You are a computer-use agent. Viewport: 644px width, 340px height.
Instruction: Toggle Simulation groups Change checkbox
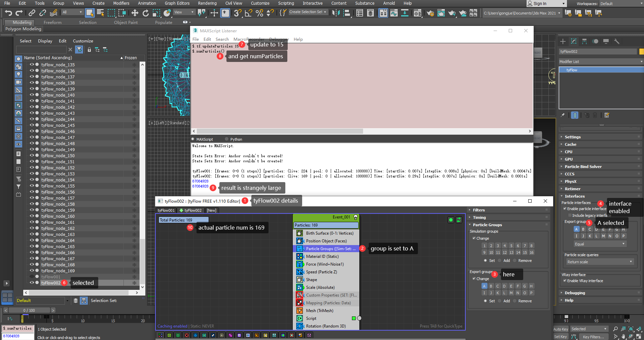(x=474, y=238)
